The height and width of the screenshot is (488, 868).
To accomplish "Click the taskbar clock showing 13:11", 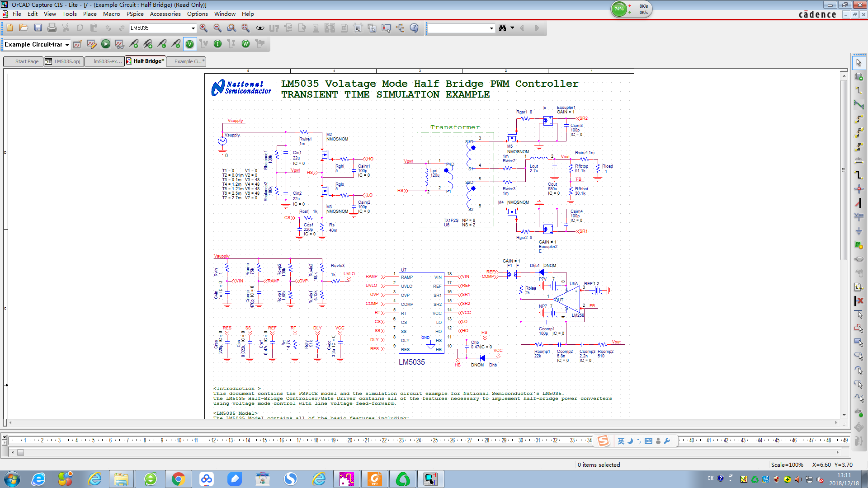I will click(844, 475).
